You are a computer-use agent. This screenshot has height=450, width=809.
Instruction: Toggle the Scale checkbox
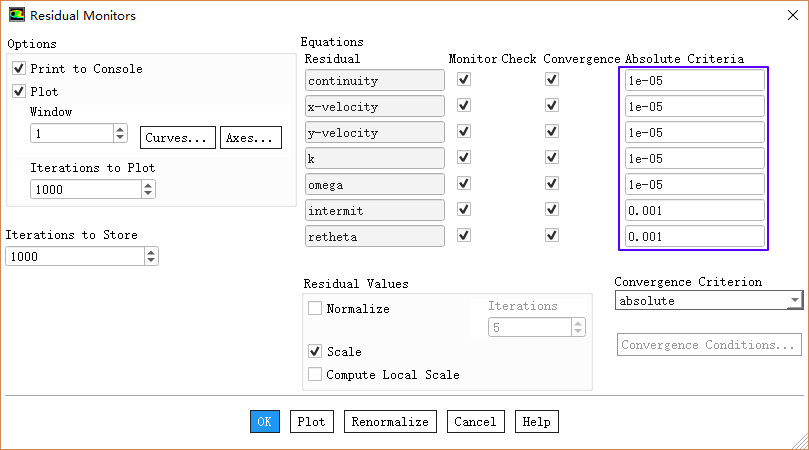(x=315, y=352)
